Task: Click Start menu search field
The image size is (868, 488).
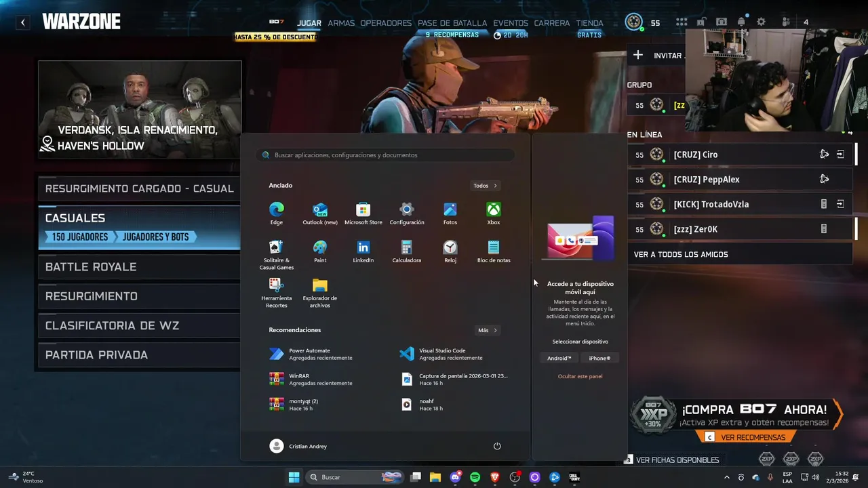Action: pos(385,155)
